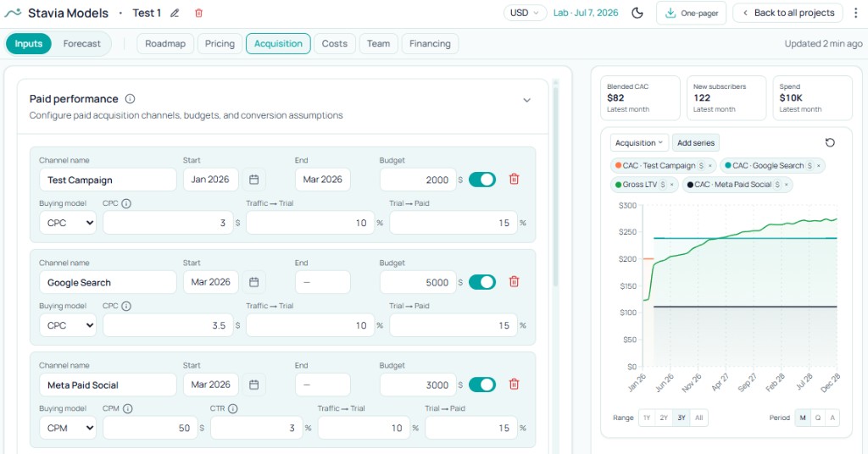Open the Financing tab

[x=430, y=44]
